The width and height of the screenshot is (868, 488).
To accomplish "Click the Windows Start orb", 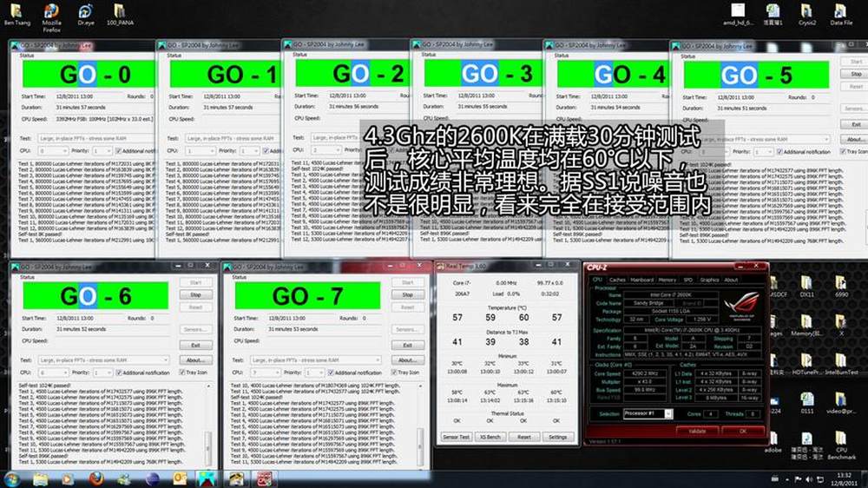I will (12, 479).
